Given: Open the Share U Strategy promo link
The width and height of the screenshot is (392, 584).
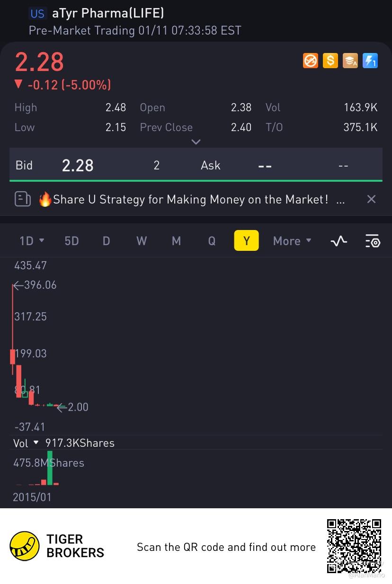Looking at the screenshot, I should coord(190,199).
